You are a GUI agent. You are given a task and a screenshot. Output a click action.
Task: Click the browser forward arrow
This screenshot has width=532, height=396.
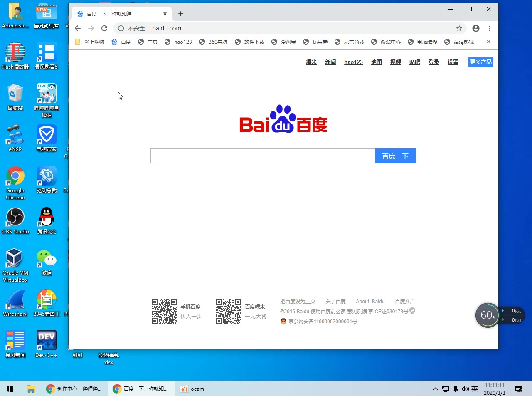pyautogui.click(x=91, y=28)
